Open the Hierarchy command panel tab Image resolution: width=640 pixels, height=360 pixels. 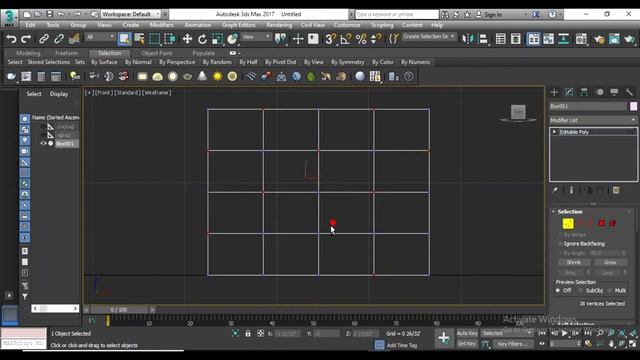point(584,92)
